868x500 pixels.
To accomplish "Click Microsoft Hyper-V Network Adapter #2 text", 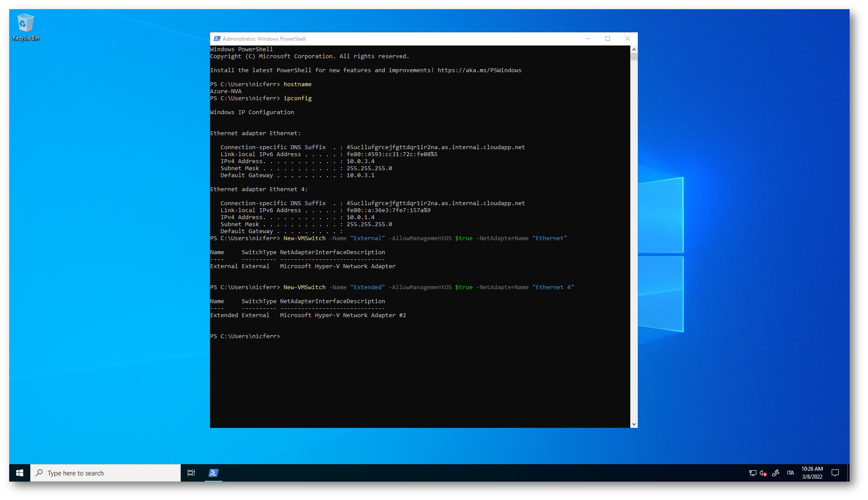I will click(343, 315).
